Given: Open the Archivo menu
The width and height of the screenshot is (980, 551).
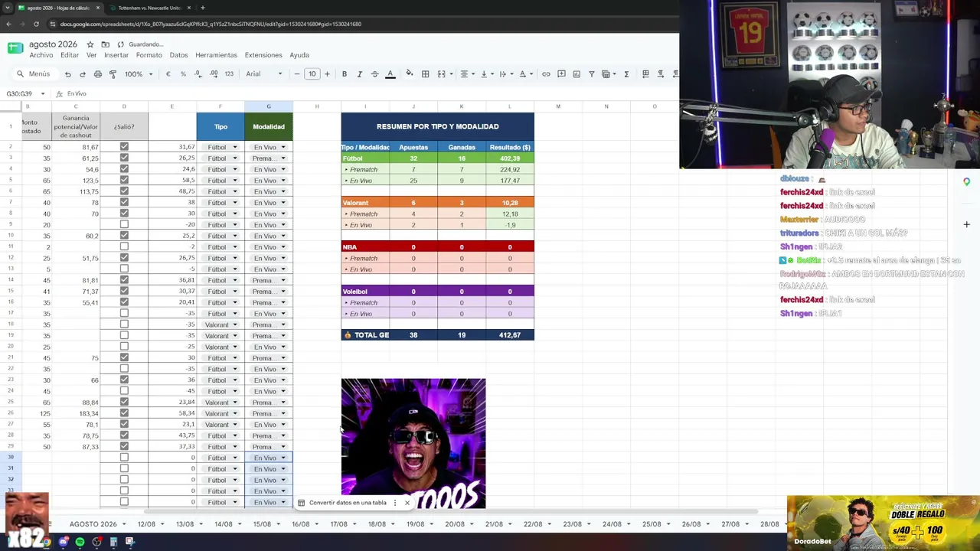Looking at the screenshot, I should coord(41,55).
